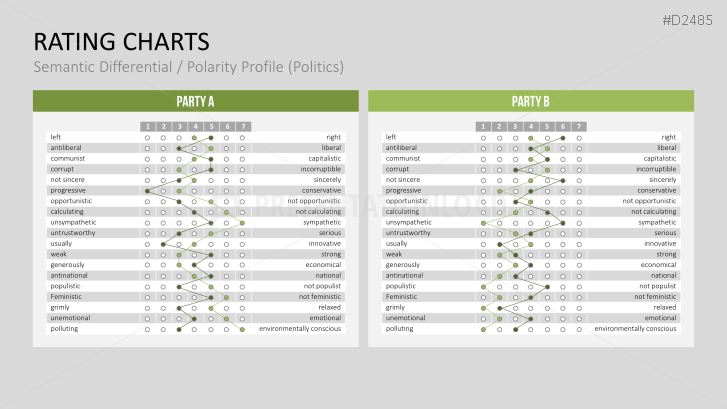The image size is (727, 409).
Task: Select rating 5 in Party B's populistic row
Action: [547, 286]
